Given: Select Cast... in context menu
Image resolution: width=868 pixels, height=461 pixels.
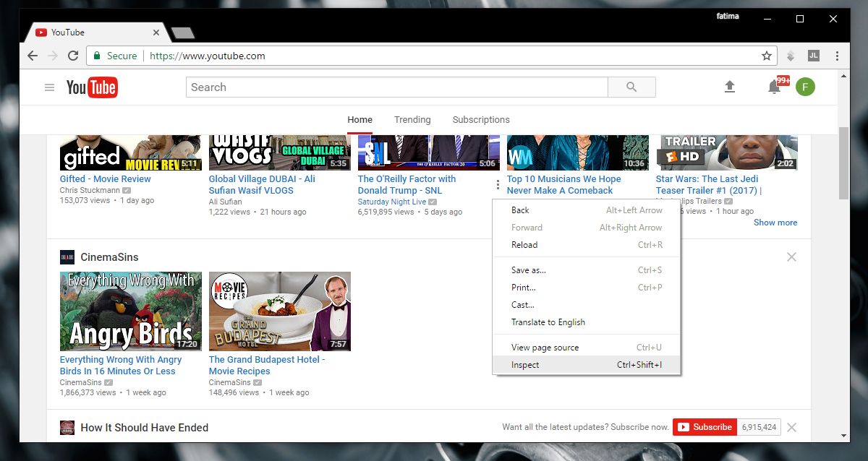Looking at the screenshot, I should pos(586,305).
